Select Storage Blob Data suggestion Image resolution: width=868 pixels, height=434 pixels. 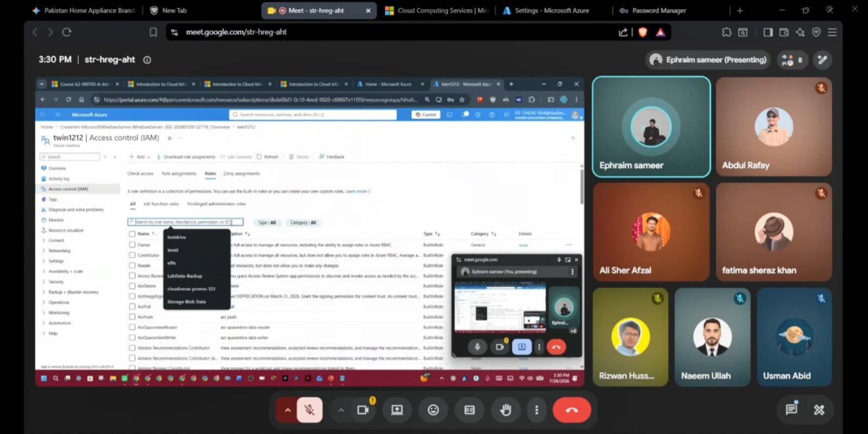[187, 302]
